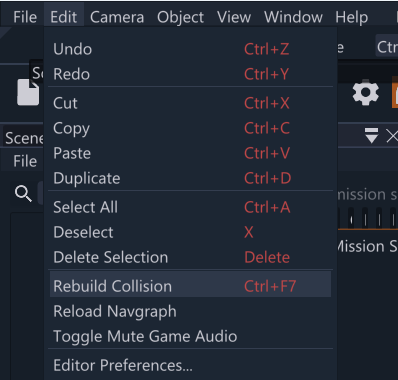Close the Scene panel with X
The height and width of the screenshot is (380, 398).
click(x=392, y=136)
